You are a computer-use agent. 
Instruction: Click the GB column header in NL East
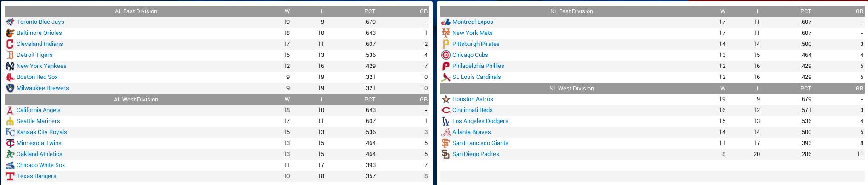[x=859, y=11]
